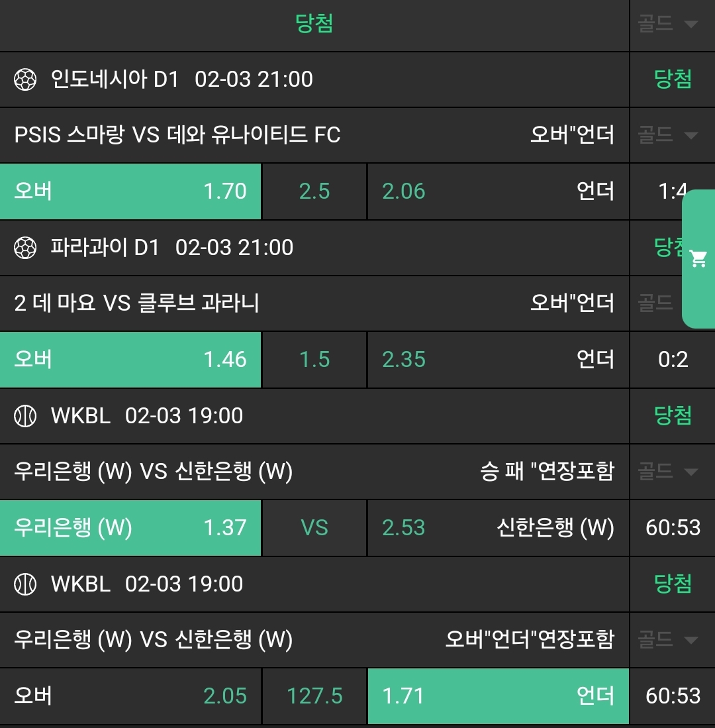
Task: Select the 언더 2.06 bet option
Action: pyautogui.click(x=497, y=191)
